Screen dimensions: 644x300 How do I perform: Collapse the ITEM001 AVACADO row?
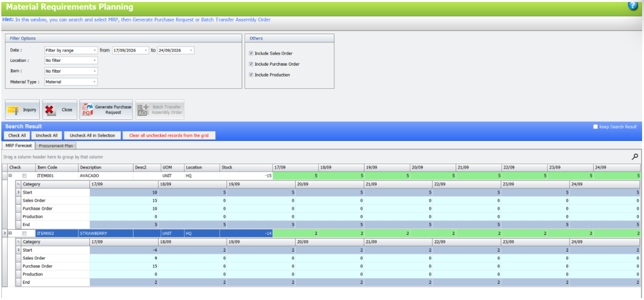click(10, 176)
